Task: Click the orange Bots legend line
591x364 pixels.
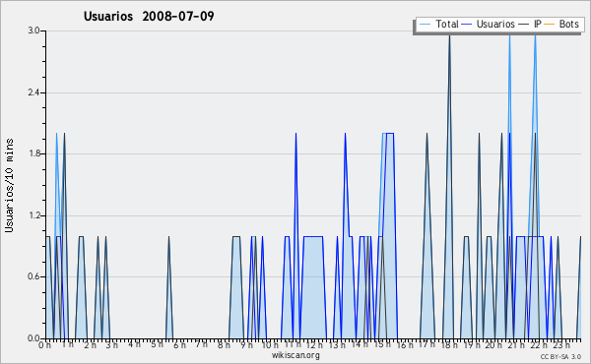Action: 550,25
